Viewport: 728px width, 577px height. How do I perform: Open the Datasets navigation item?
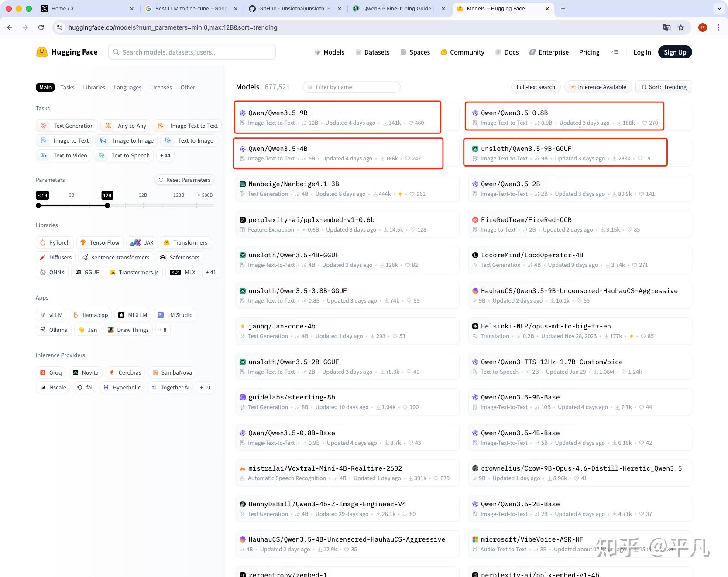pos(373,52)
